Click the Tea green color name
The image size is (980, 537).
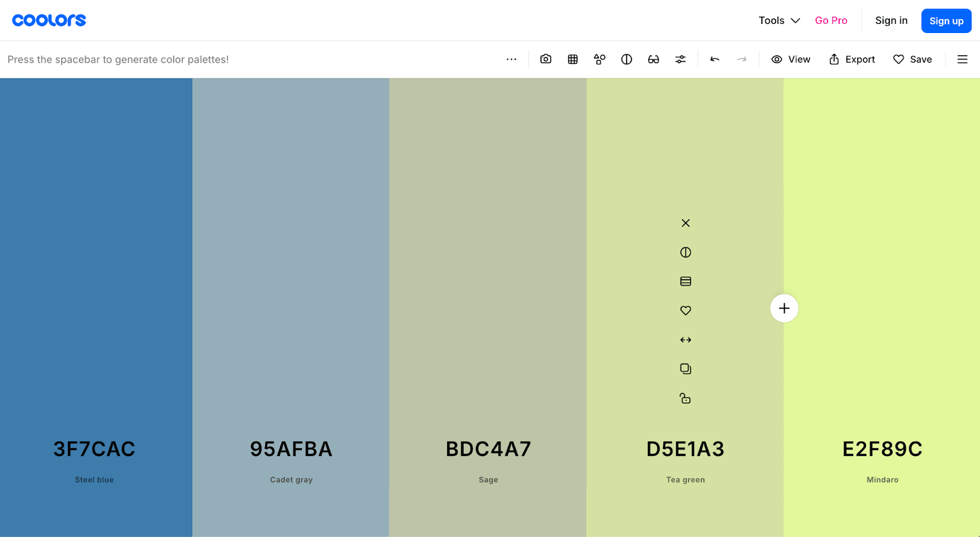(x=685, y=479)
